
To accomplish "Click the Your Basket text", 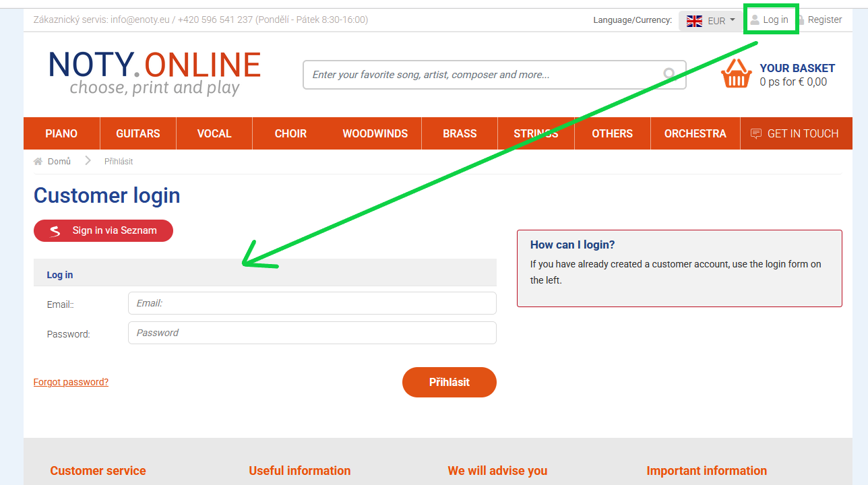I will pyautogui.click(x=797, y=68).
